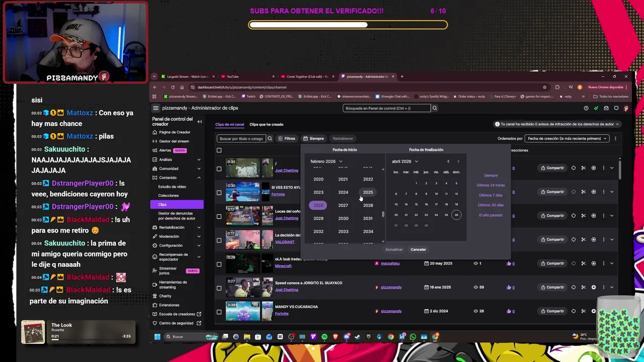This screenshot has width=644, height=362.
Task: Open Spotify from the taskbar
Action: [x=325, y=337]
